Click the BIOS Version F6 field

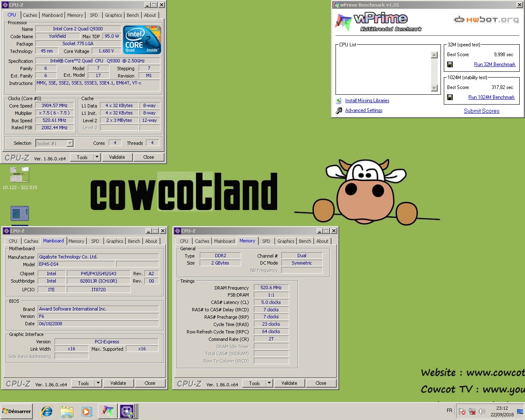click(98, 316)
